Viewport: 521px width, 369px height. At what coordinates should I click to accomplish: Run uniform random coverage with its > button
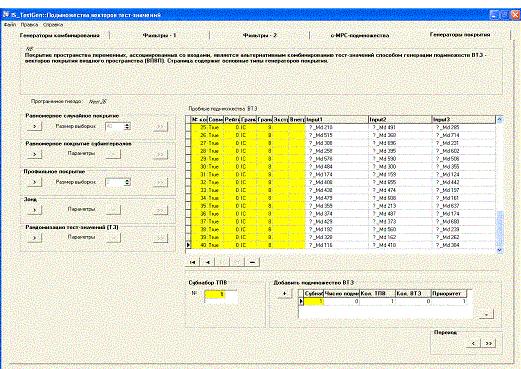pyautogui.click(x=34, y=126)
